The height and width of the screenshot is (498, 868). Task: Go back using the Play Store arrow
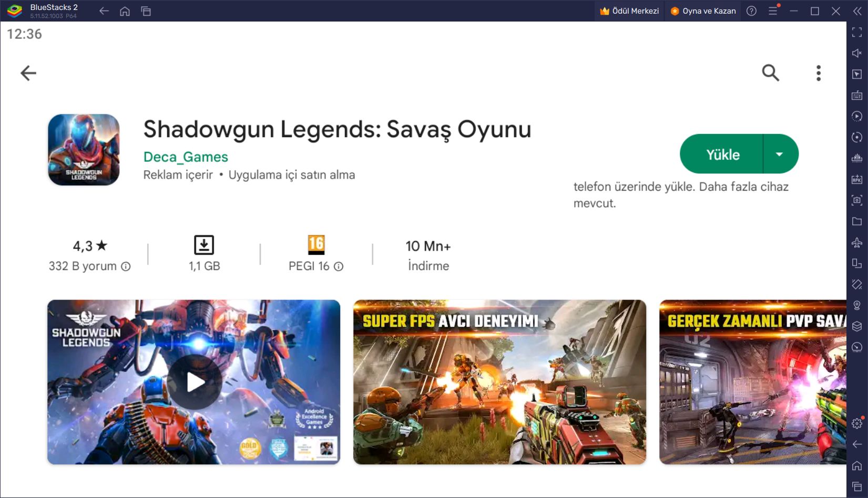point(28,73)
